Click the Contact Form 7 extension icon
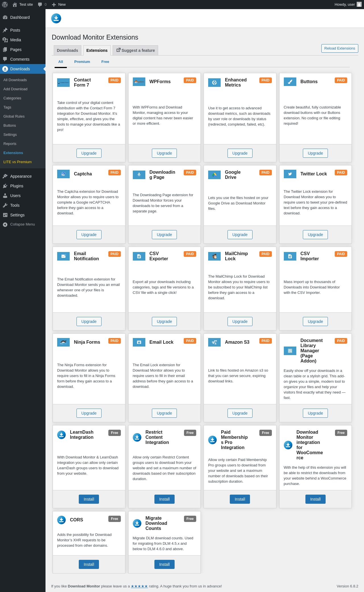The height and width of the screenshot is (592, 364). (63, 83)
